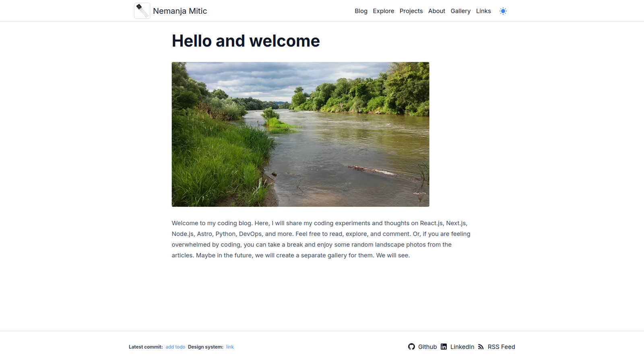
Task: Navigate to the Gallery
Action: pos(460,11)
